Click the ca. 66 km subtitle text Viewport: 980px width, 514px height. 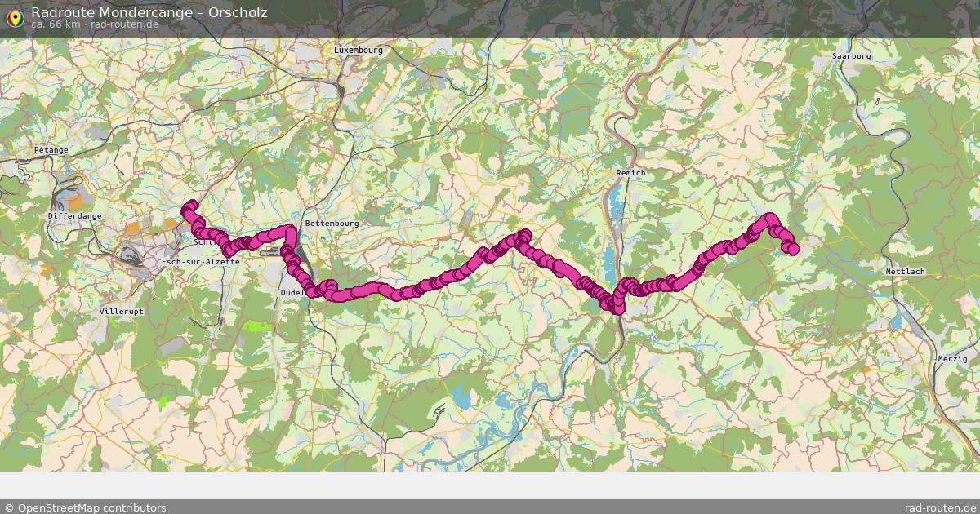pos(56,24)
